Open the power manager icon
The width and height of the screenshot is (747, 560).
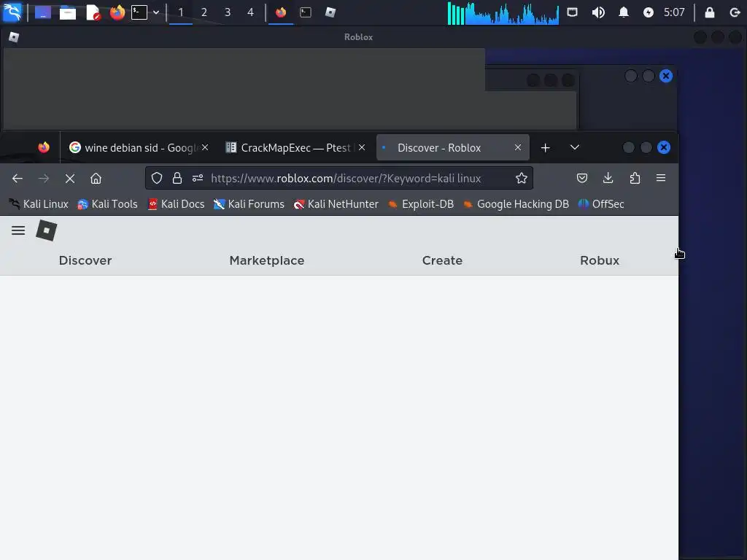coord(649,12)
